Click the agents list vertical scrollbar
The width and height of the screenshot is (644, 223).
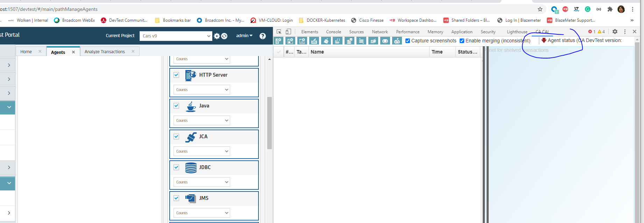[x=269, y=123]
